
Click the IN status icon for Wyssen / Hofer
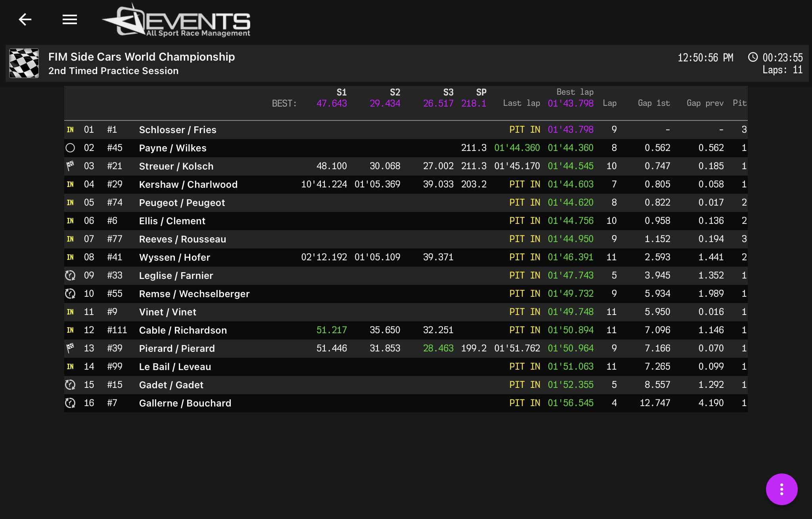[70, 258]
